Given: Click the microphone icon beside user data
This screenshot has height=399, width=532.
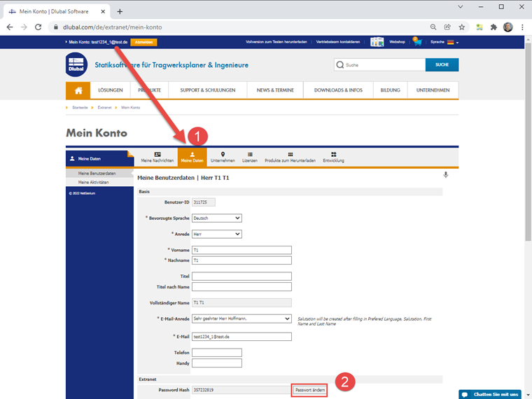Looking at the screenshot, I should [x=446, y=175].
